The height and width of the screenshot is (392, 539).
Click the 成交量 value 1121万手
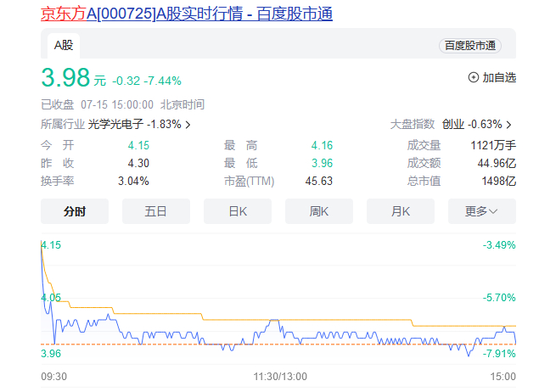coord(493,145)
